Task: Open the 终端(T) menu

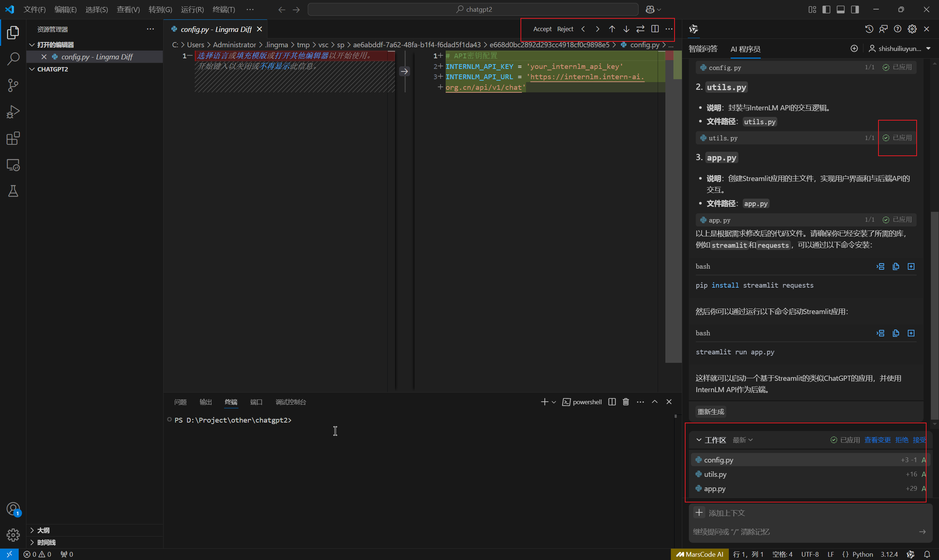Action: coord(223,10)
